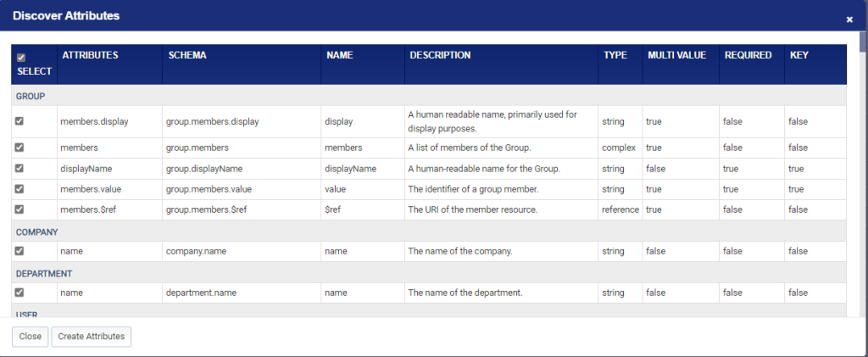Select the GROUP section header row
The image size is (868, 357).
[429, 96]
